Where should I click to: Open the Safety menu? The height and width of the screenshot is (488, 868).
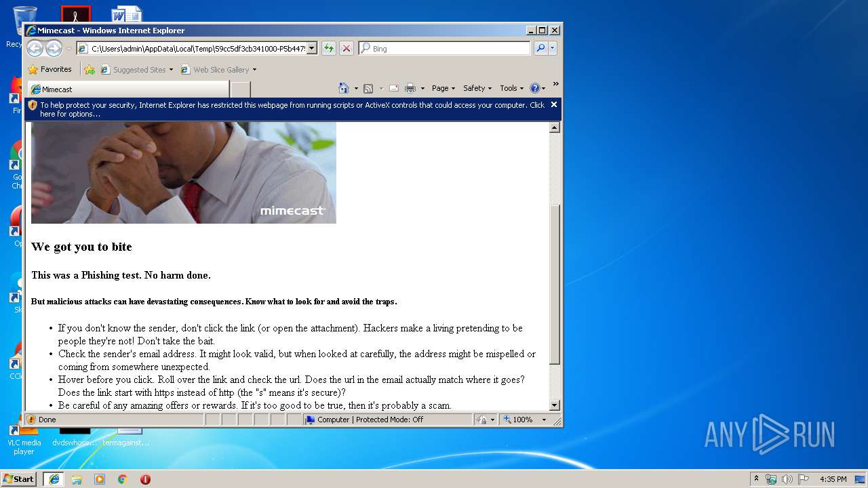477,88
